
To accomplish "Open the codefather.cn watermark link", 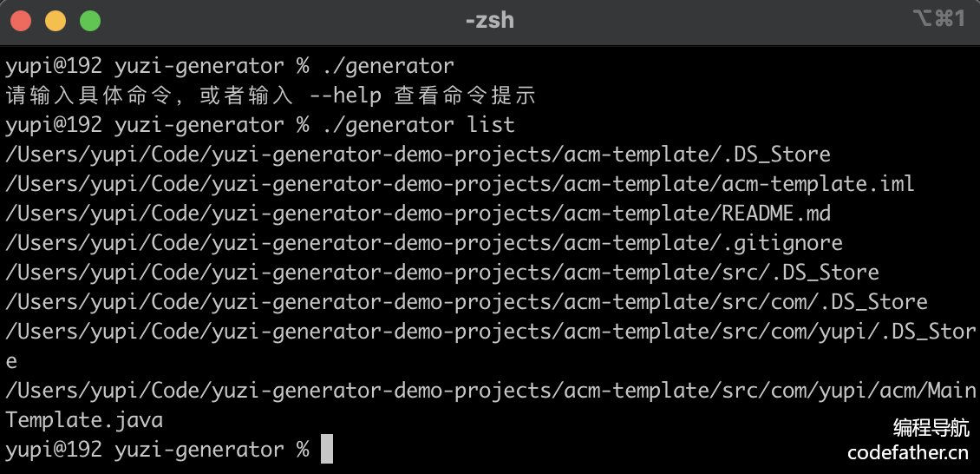I will pyautogui.click(x=907, y=453).
